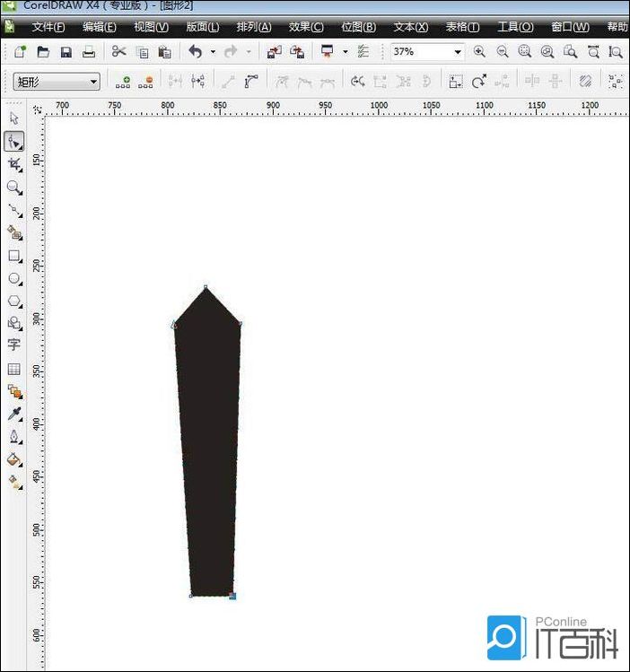The image size is (630, 672).
Task: Open the 排列(A) menu
Action: (x=254, y=27)
